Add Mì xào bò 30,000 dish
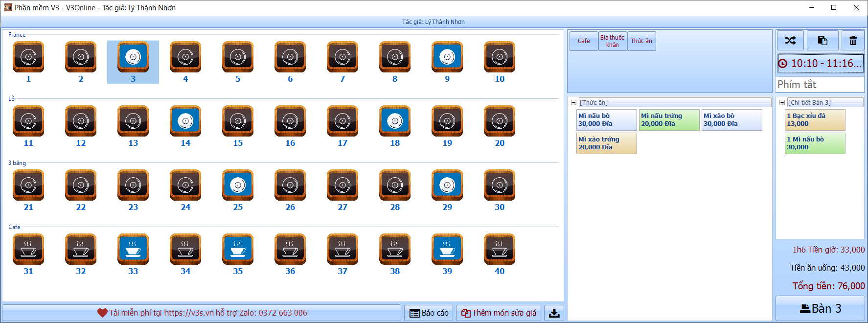The width and height of the screenshot is (868, 323). [732, 120]
